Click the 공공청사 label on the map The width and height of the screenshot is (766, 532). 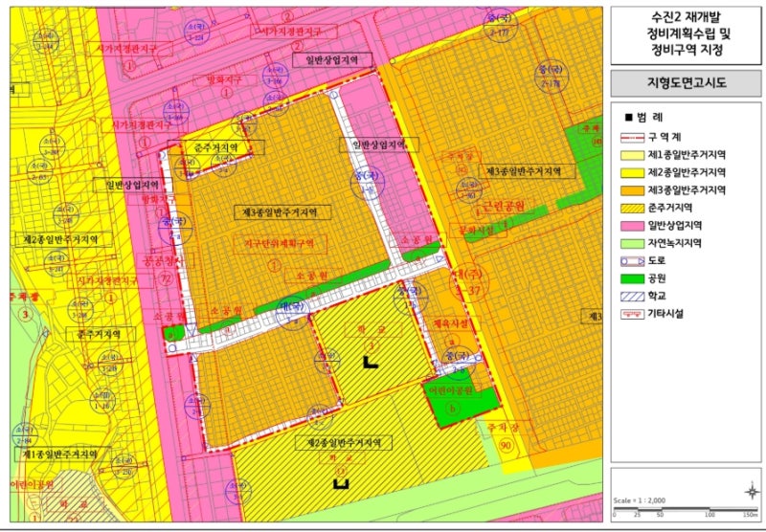(x=163, y=261)
